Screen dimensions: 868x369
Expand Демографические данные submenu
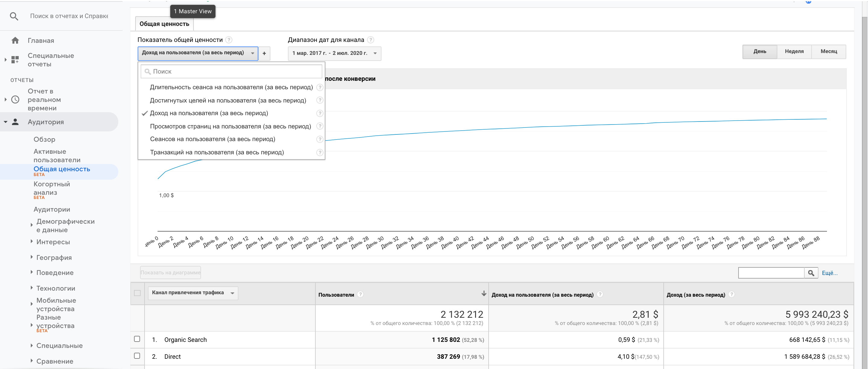[x=32, y=225]
